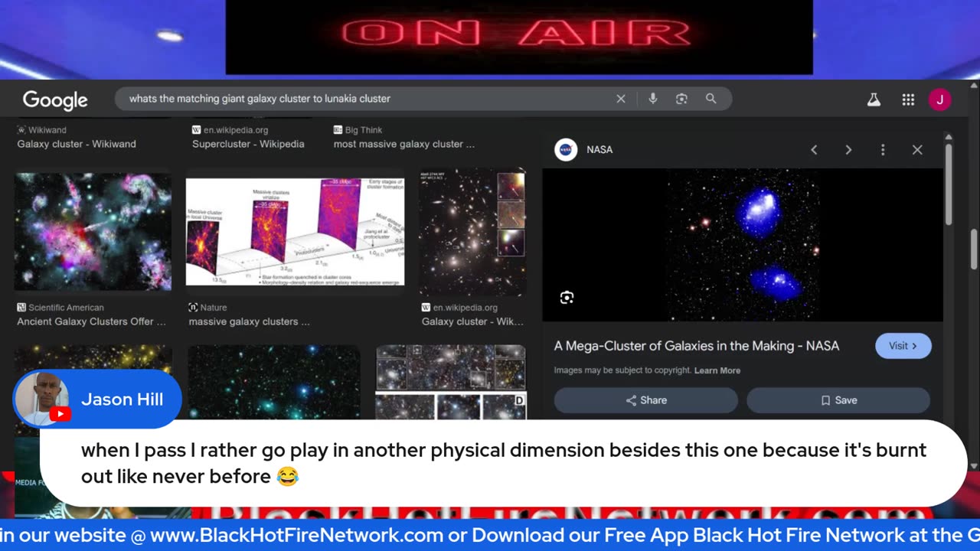Clear the search query with the X icon
Viewport: 980px width, 551px height.
pos(621,99)
